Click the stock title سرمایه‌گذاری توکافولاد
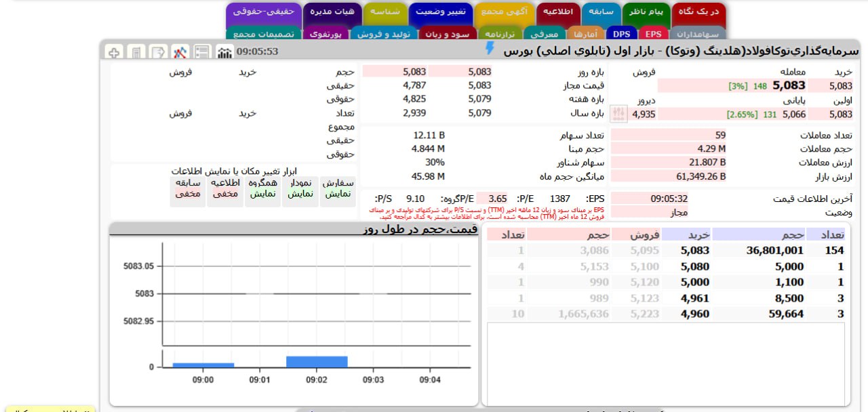 pos(681,51)
